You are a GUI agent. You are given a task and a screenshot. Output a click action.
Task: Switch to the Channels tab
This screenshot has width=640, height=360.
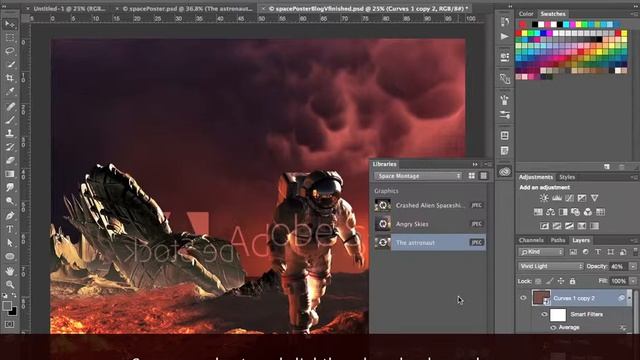(531, 240)
